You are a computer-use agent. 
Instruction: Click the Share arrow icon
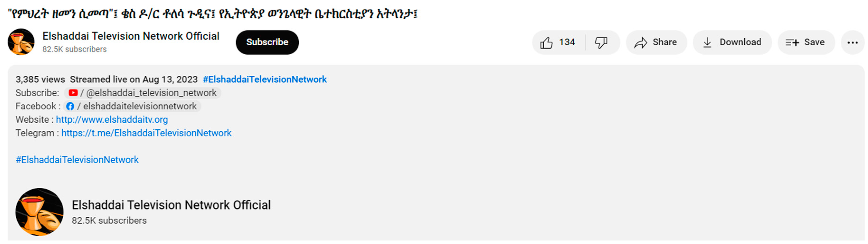[x=641, y=43]
